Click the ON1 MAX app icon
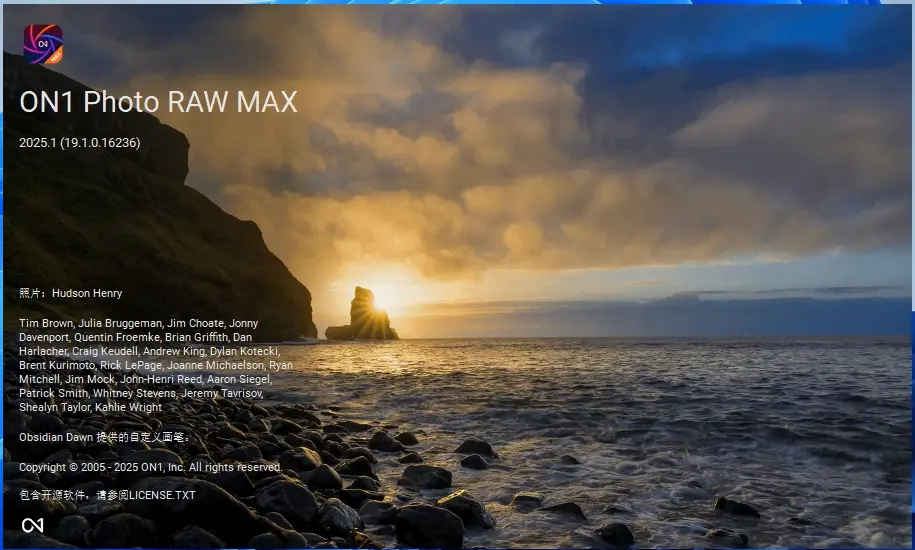This screenshot has width=915, height=550. click(43, 44)
